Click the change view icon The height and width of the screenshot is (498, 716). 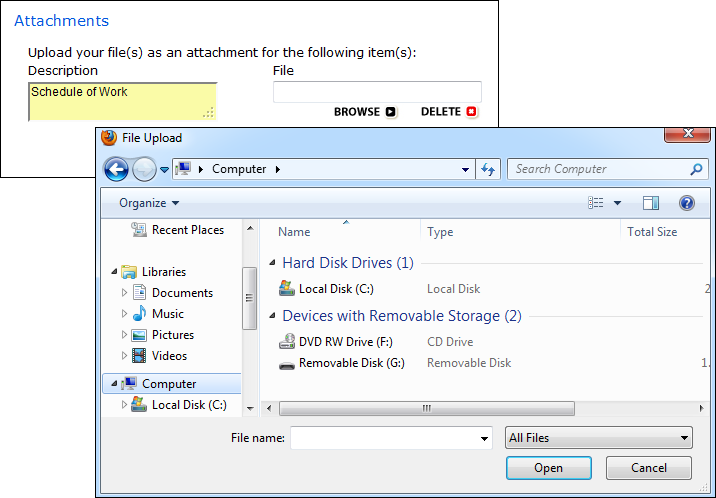(597, 203)
